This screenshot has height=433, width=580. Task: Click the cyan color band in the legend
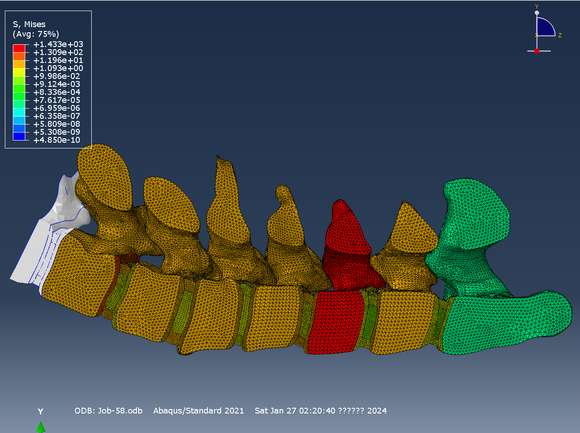point(19,112)
